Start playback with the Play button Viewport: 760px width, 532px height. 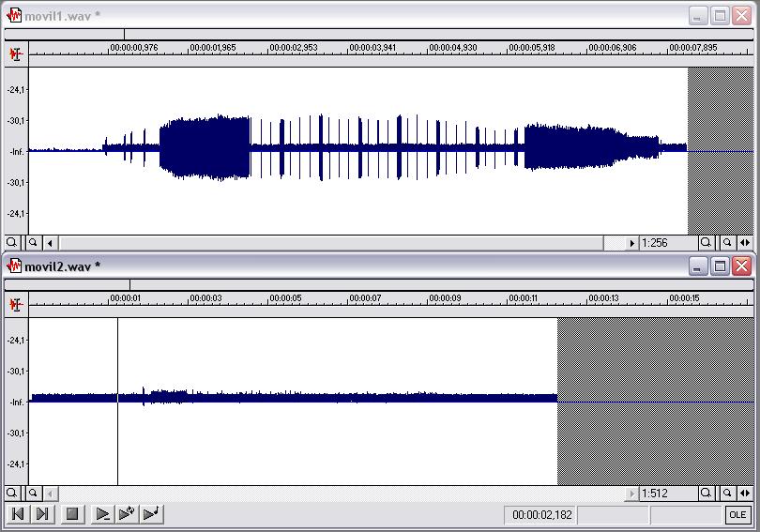103,514
